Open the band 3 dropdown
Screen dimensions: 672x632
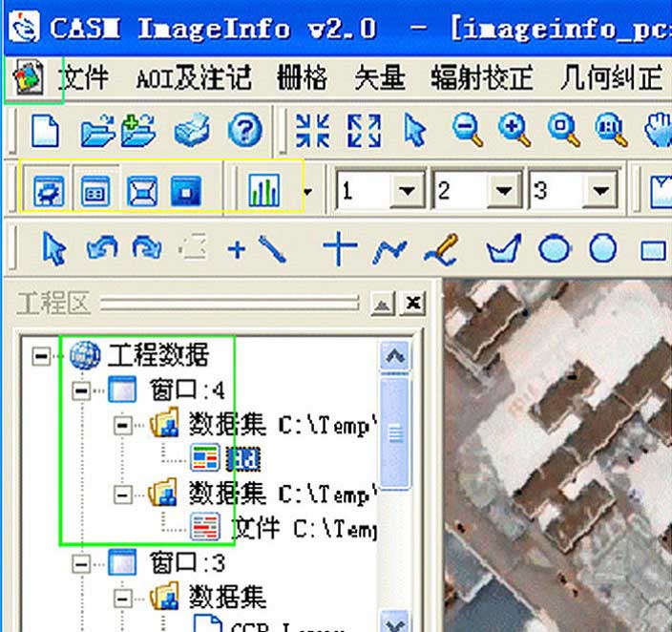coord(600,190)
